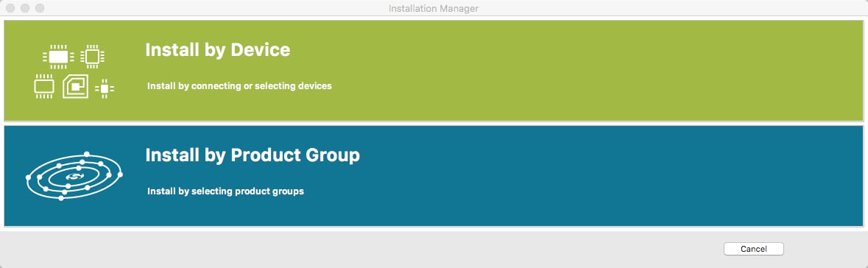The width and height of the screenshot is (868, 268).
Task: Minimize the Installation Manager window
Action: 25,8
